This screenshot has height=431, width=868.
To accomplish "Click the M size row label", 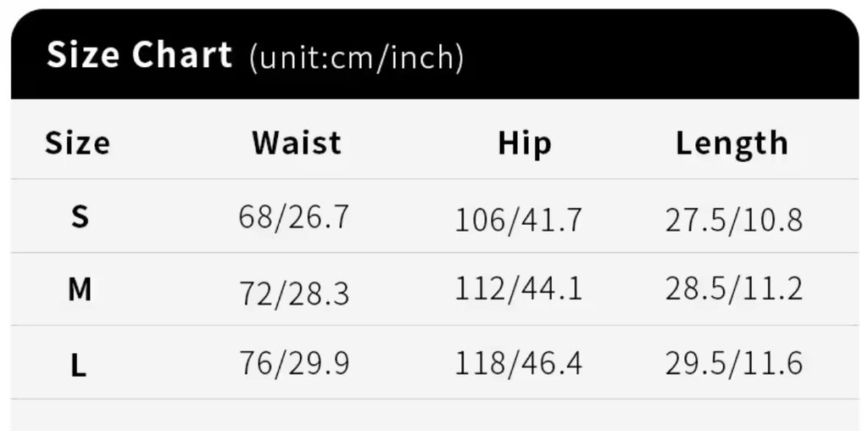I will click(80, 291).
